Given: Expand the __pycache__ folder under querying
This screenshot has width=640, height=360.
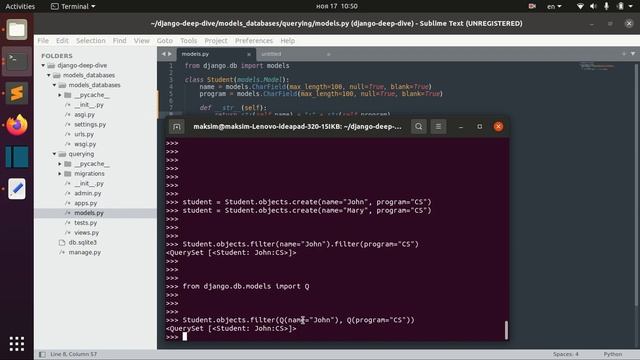Looking at the screenshot, I should pyautogui.click(x=60, y=164).
